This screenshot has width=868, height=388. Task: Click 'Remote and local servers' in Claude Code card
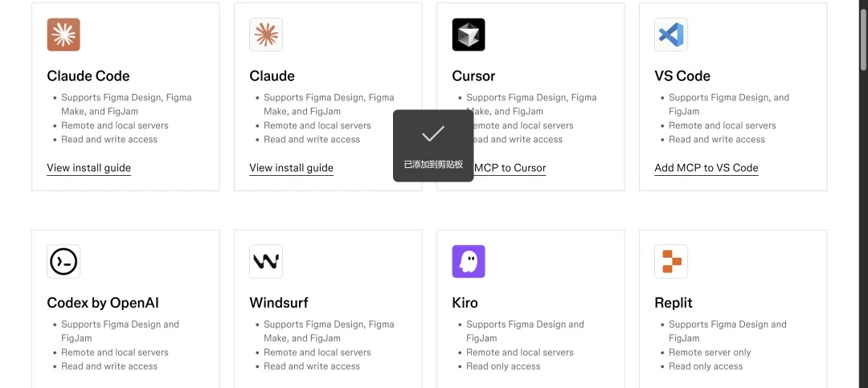(x=115, y=125)
